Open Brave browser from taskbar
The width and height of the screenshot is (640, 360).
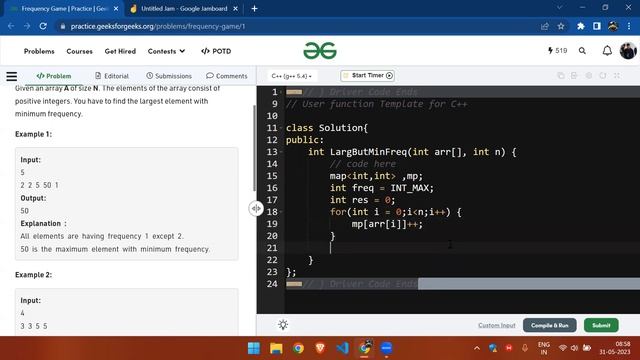tap(320, 348)
